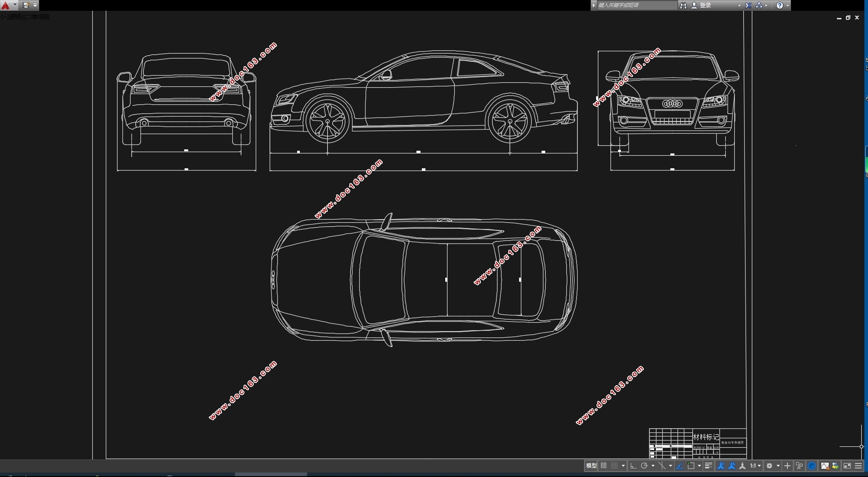Viewport: 868px width, 477px height.
Task: Expand the application menu arrow beside red A
Action: pyautogui.click(x=15, y=5)
